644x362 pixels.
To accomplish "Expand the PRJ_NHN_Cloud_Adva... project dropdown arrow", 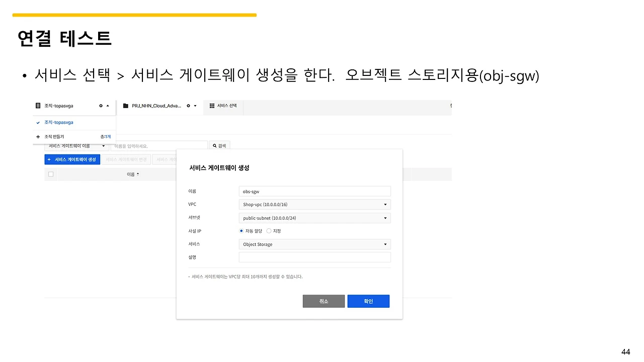I will click(x=195, y=106).
